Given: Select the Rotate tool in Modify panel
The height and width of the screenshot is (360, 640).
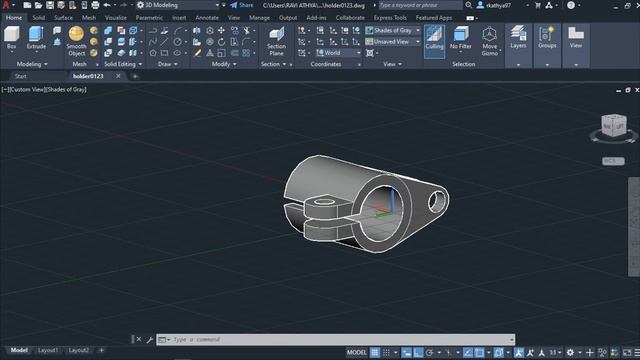Looking at the screenshot, I should (x=221, y=42).
